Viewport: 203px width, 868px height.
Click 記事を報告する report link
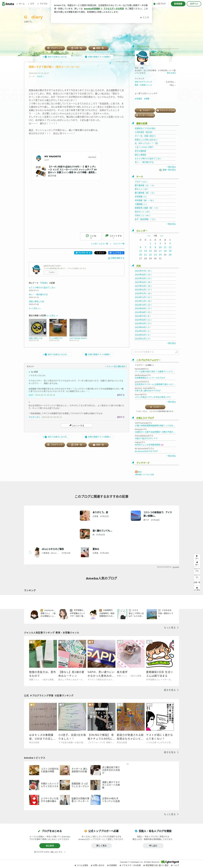(x=116, y=258)
